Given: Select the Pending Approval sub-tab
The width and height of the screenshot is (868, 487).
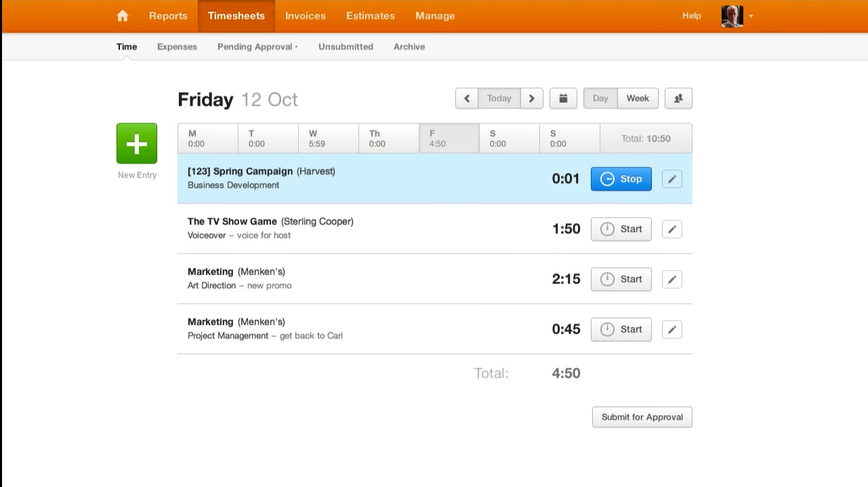Looking at the screenshot, I should pos(257,47).
